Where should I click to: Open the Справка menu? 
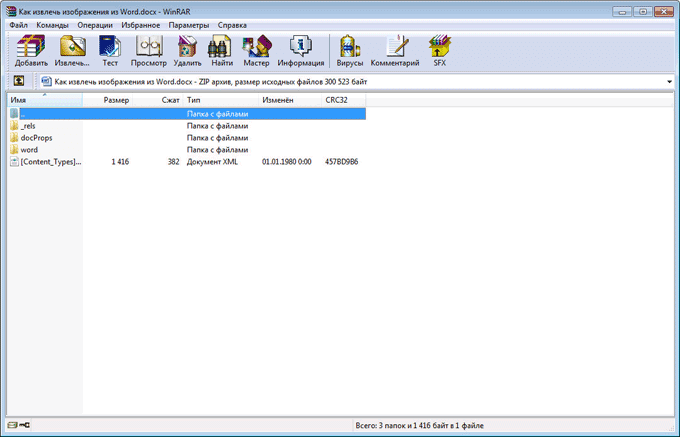tap(232, 25)
